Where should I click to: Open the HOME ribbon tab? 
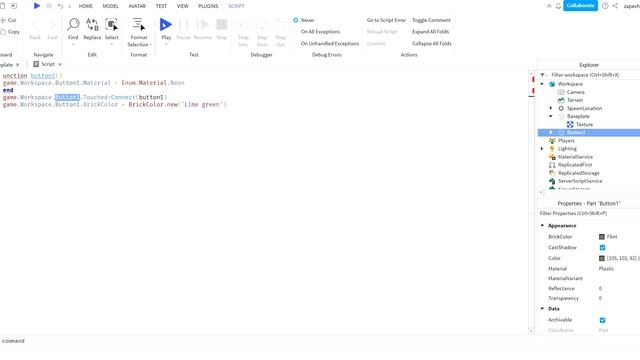tap(85, 6)
